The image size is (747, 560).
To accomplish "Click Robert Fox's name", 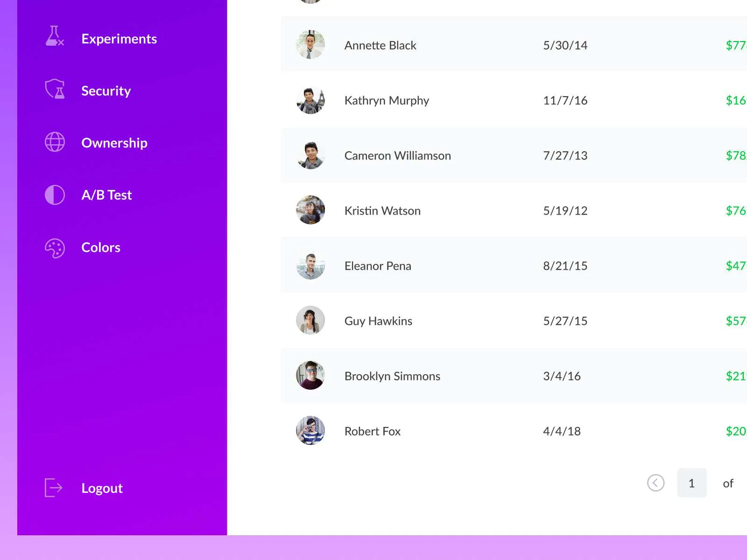I will click(372, 431).
